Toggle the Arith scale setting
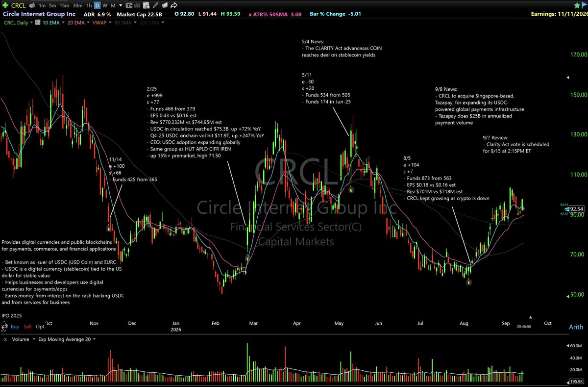Image resolution: width=588 pixels, height=387 pixels. click(x=576, y=327)
